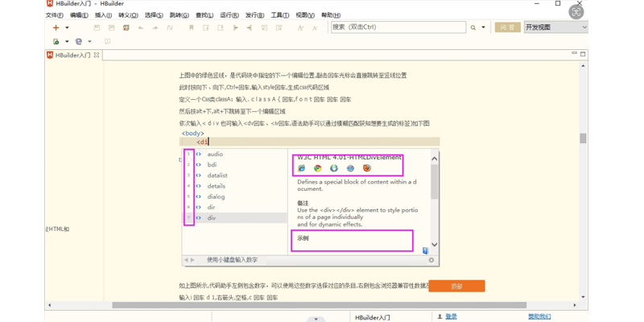Click the green browser icon beside Chrome

pyautogui.click(x=334, y=168)
